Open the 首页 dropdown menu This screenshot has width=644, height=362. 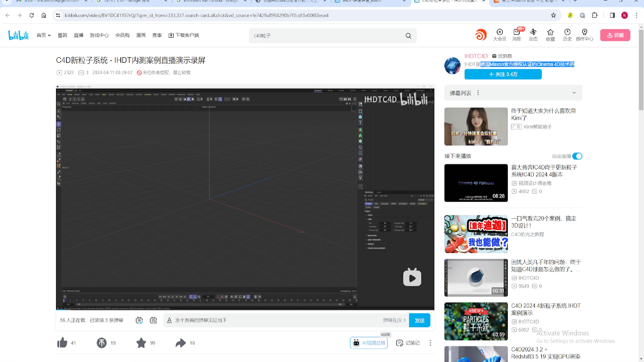click(44, 35)
